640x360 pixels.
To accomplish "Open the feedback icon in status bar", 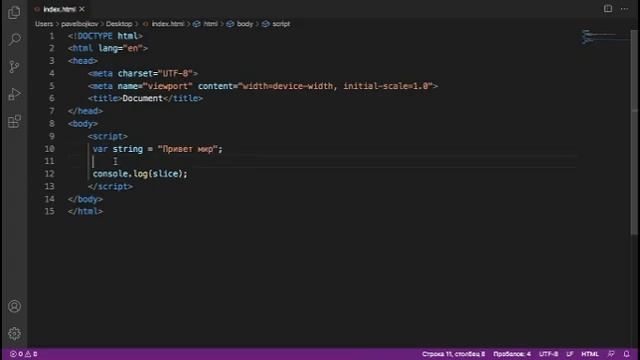I will click(x=611, y=354).
